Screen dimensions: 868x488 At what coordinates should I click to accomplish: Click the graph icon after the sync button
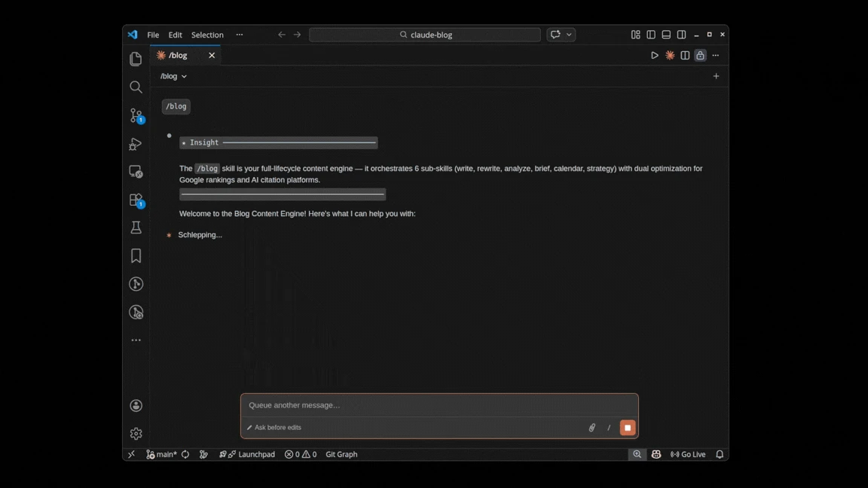(x=203, y=454)
